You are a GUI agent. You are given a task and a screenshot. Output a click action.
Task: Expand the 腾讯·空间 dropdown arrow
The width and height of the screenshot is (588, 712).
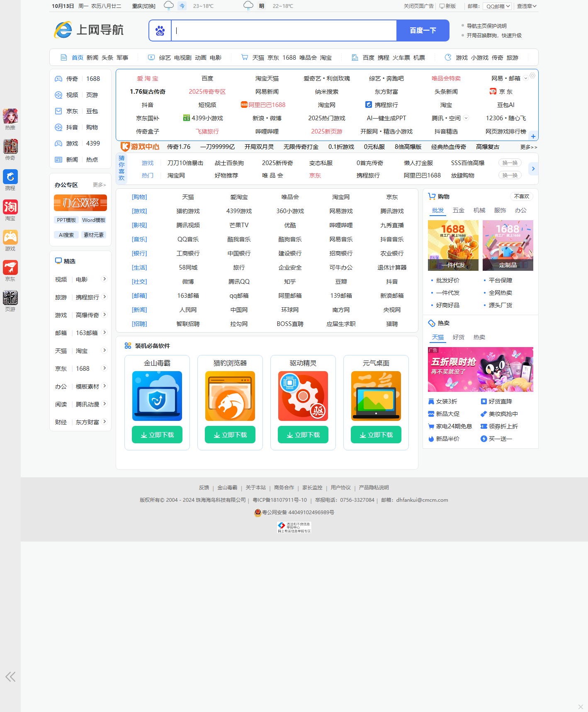pyautogui.click(x=466, y=118)
